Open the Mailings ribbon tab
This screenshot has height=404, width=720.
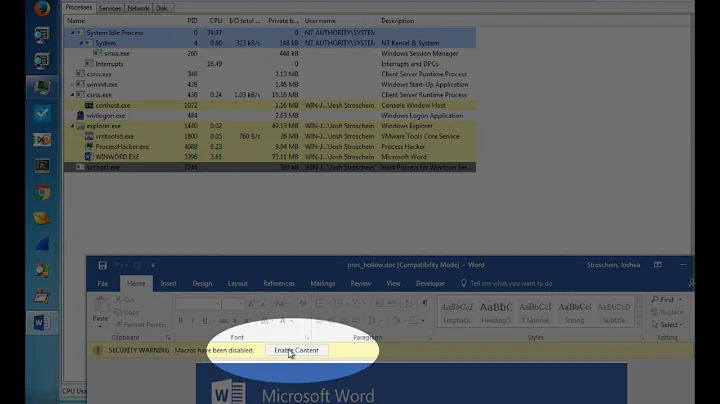pos(322,284)
